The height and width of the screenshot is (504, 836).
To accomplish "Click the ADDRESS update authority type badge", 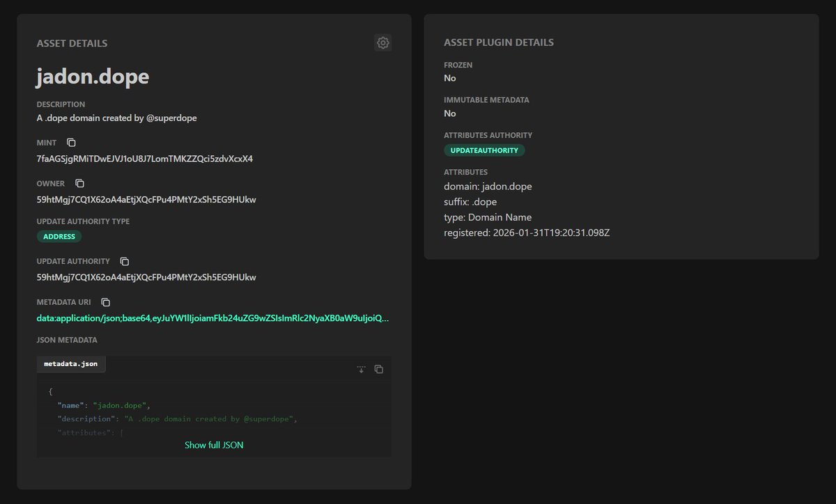I will (x=59, y=236).
